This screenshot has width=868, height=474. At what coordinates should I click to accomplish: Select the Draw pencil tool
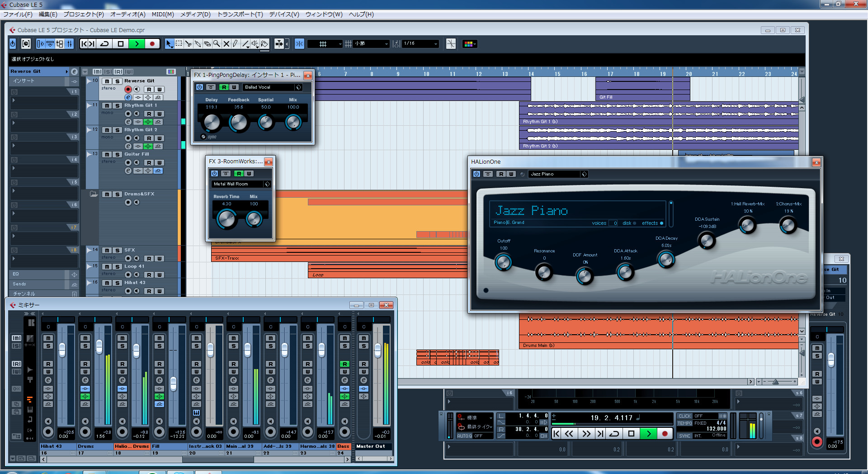coord(236,44)
